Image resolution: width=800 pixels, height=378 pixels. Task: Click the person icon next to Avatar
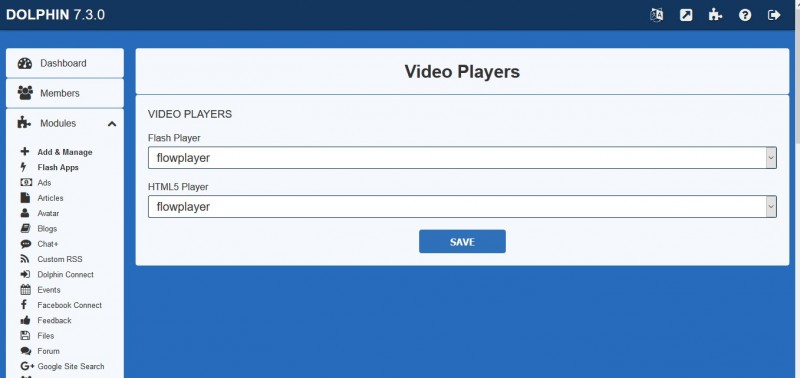tap(25, 213)
